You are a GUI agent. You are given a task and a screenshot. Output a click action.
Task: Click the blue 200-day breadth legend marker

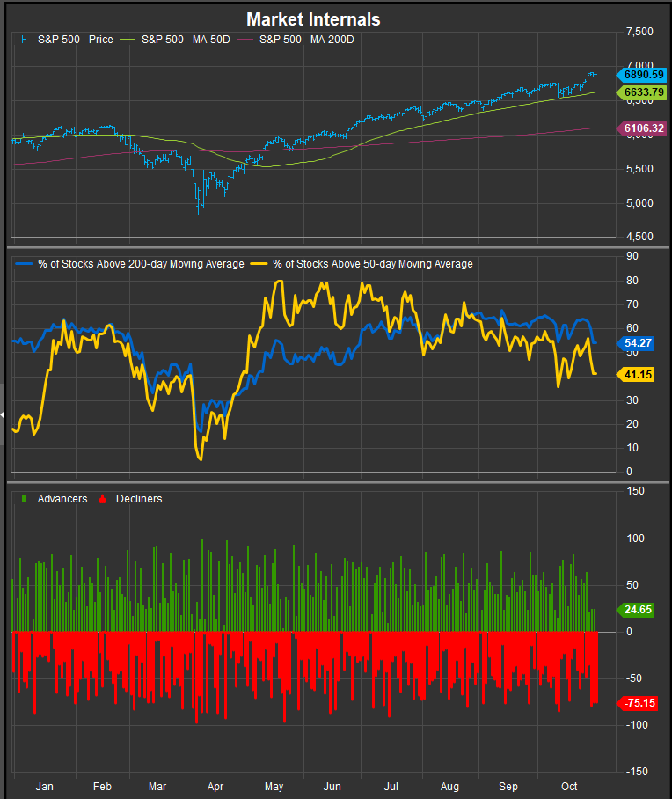coord(22,263)
